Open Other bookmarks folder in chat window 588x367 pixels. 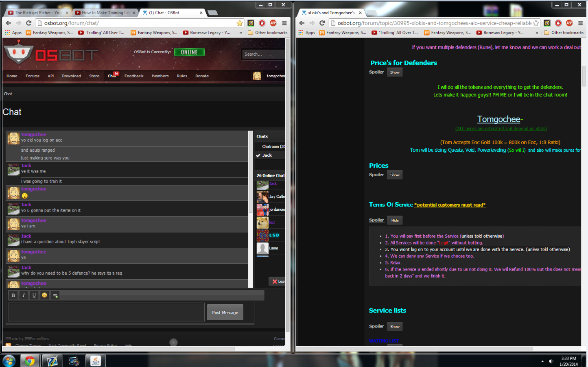(x=267, y=33)
